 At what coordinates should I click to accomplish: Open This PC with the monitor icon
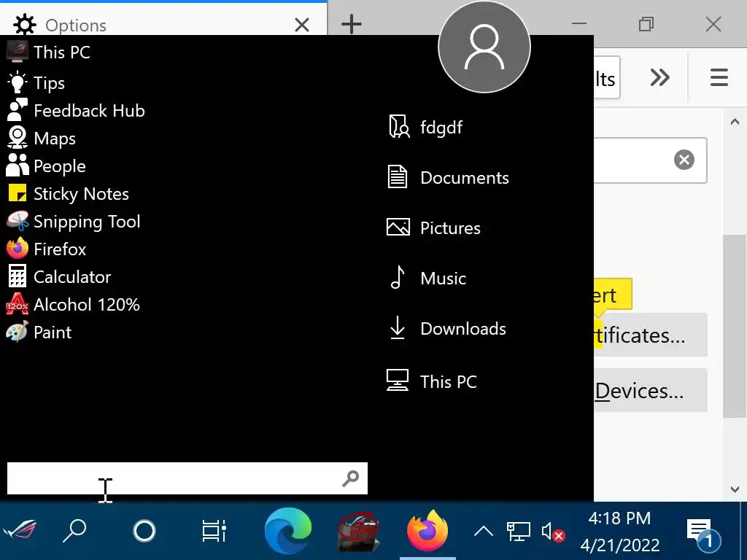(432, 381)
